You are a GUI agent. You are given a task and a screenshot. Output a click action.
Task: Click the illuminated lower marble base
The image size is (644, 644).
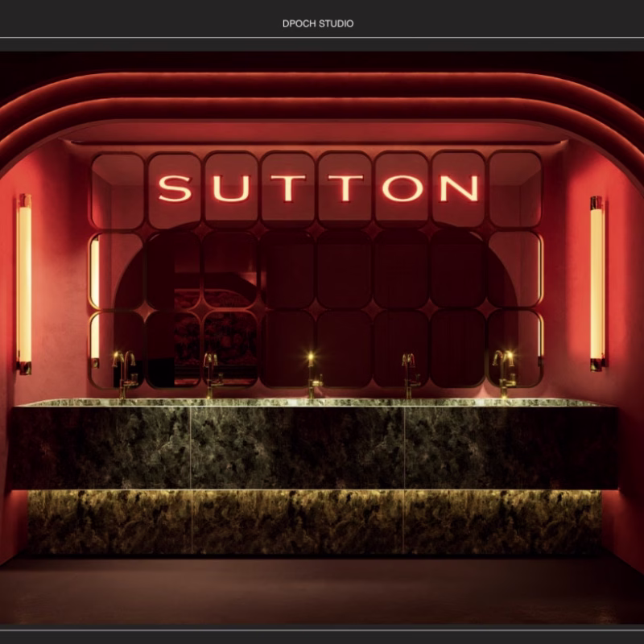coord(314,522)
